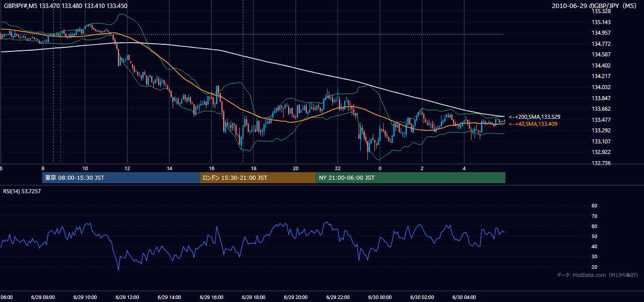The width and height of the screenshot is (644, 302).
Task: Click the RSI(14) 53.7257 indicator label
Action: tap(22, 191)
